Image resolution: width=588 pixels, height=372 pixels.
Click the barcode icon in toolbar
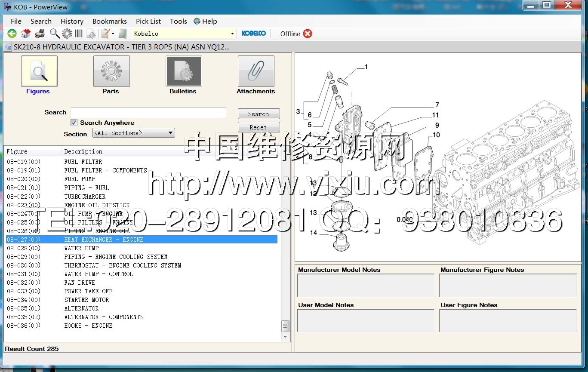coord(79,34)
